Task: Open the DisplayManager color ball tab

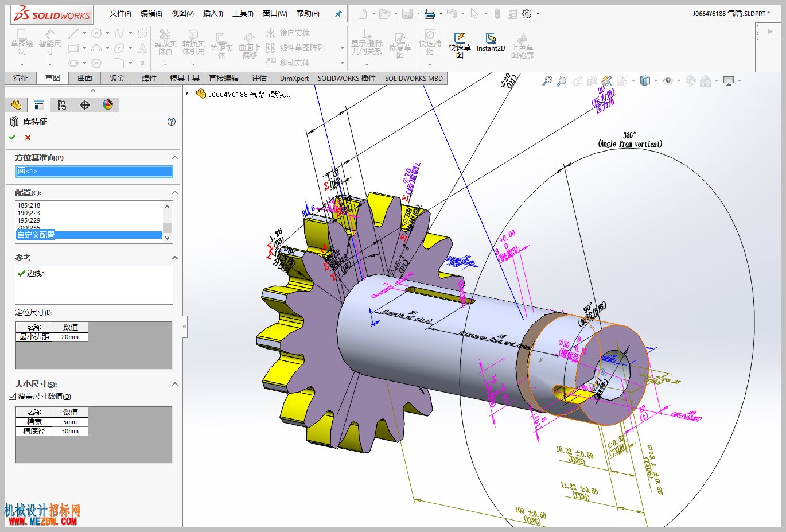Action: 108,105
